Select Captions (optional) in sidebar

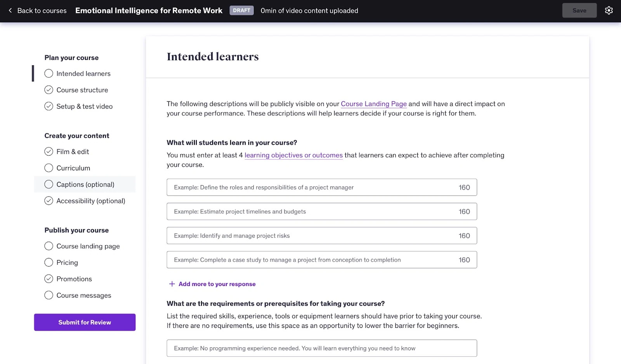coord(85,184)
